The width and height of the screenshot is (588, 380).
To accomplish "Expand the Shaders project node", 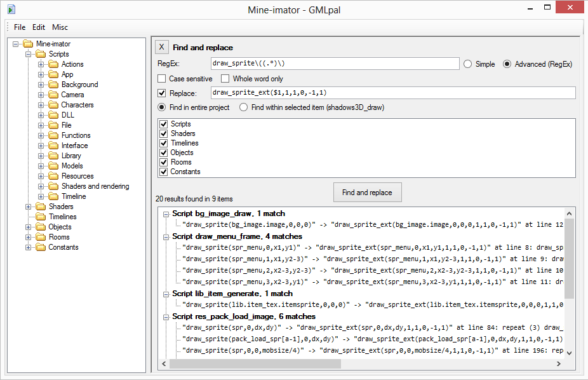I will coord(28,207).
